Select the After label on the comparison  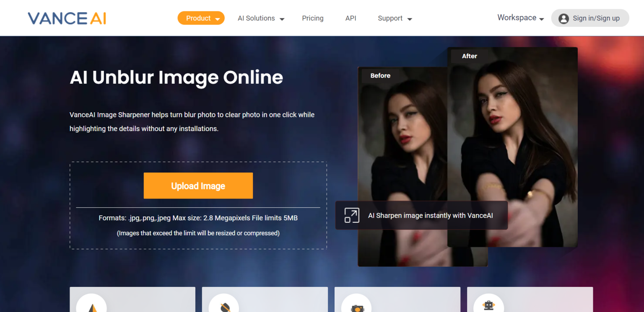(x=470, y=56)
